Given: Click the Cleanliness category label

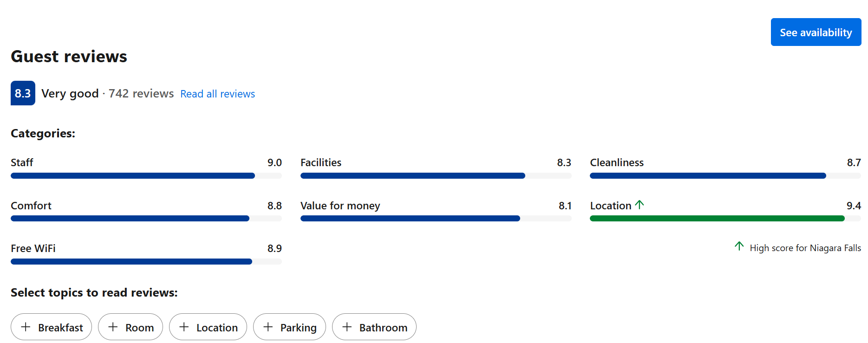Looking at the screenshot, I should pos(617,162).
